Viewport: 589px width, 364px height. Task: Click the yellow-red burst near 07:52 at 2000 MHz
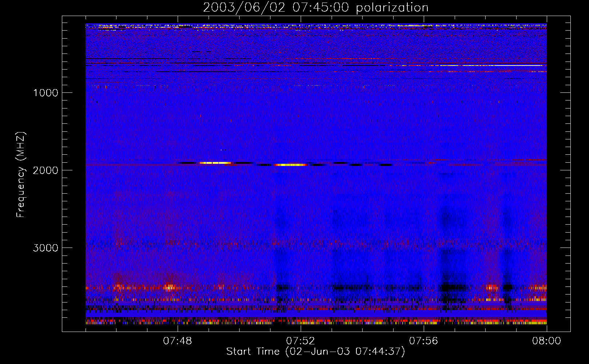tap(290, 165)
